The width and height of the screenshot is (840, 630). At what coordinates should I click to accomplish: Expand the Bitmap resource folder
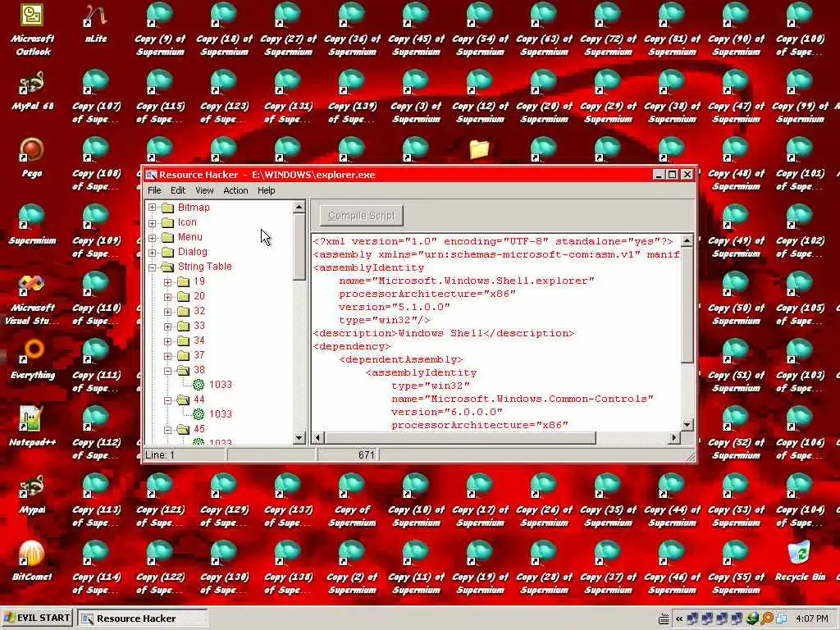[153, 208]
